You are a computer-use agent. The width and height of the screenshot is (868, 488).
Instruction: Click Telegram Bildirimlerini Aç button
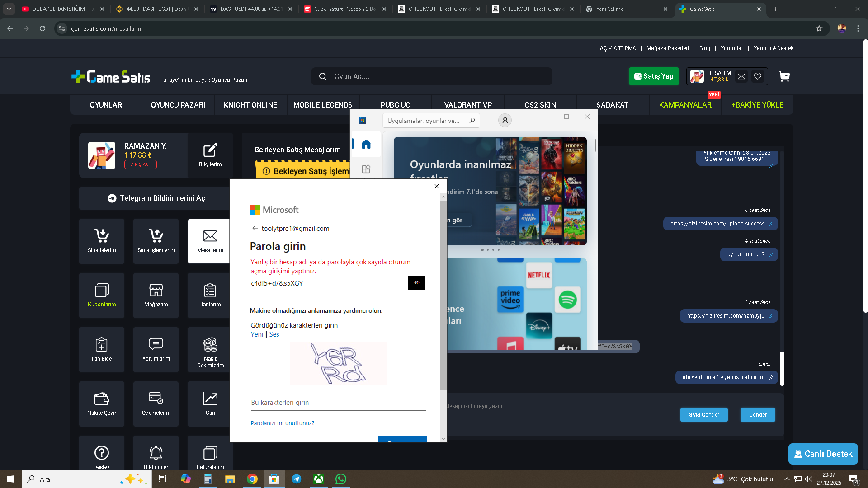[156, 198]
